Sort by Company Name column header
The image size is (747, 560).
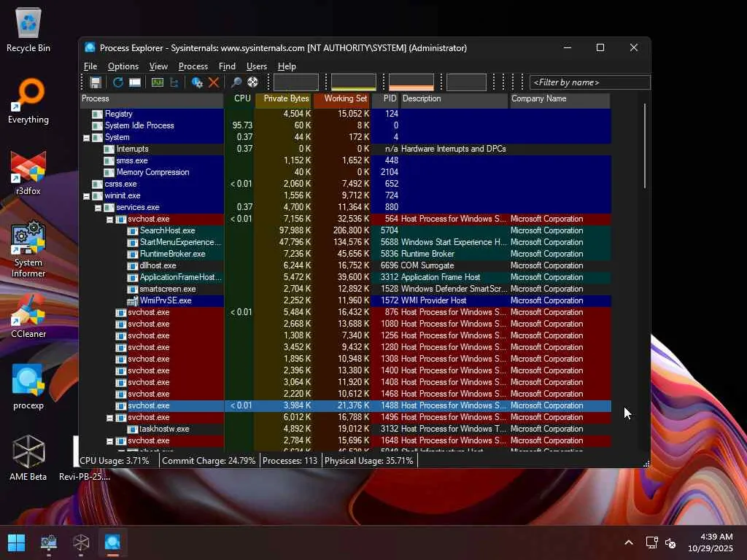[560, 99]
